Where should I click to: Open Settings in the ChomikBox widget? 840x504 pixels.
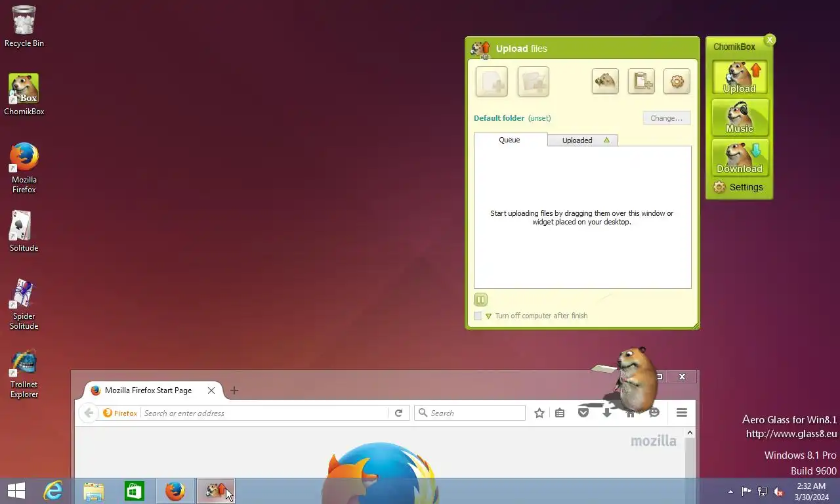point(738,187)
